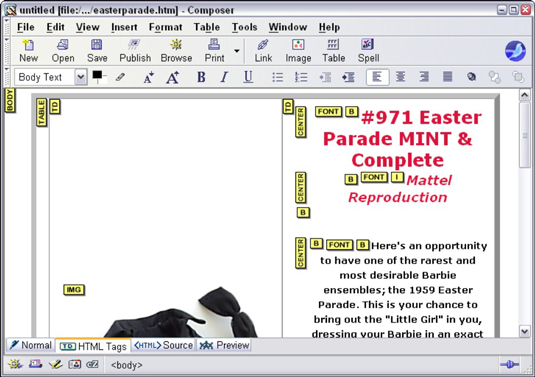
Task: Open the View menu
Action: (88, 27)
